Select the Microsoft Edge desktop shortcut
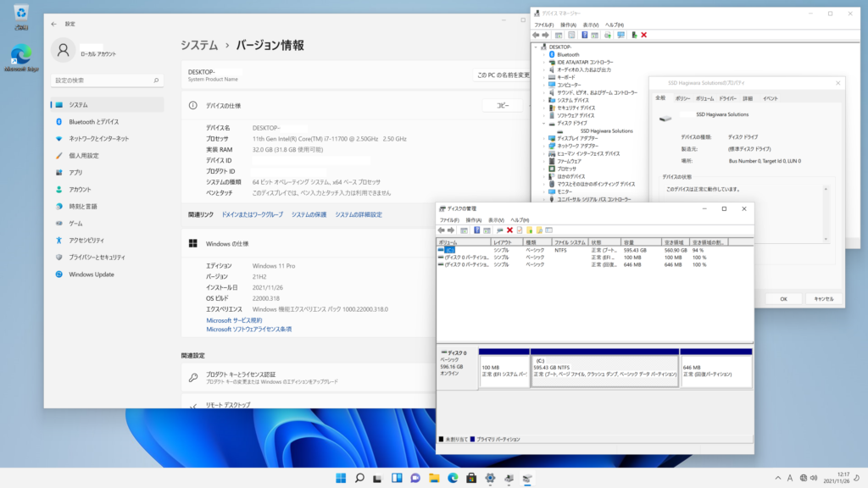Screen dimensions: 868x488 [x=21, y=58]
